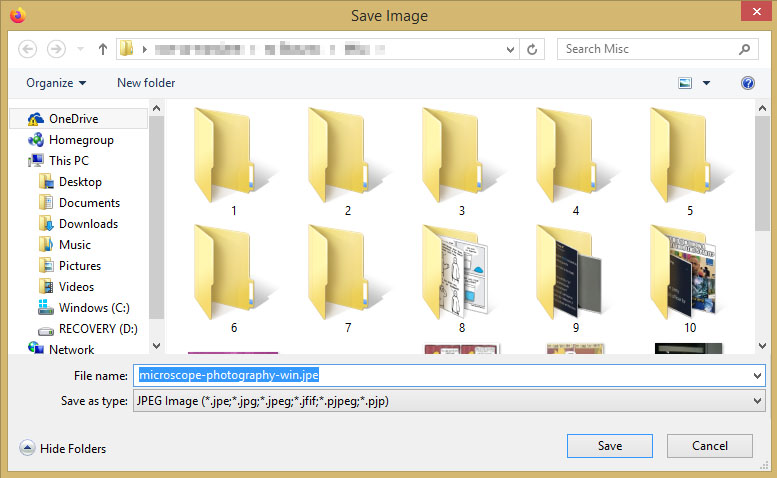Click New folder in the toolbar
Viewport: 777px width, 478px height.
(x=146, y=83)
